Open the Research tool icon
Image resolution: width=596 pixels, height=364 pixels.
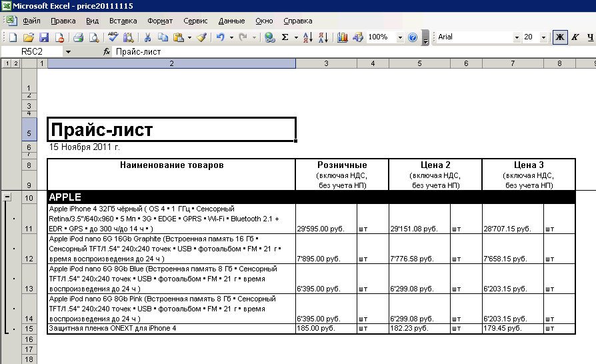point(128,37)
